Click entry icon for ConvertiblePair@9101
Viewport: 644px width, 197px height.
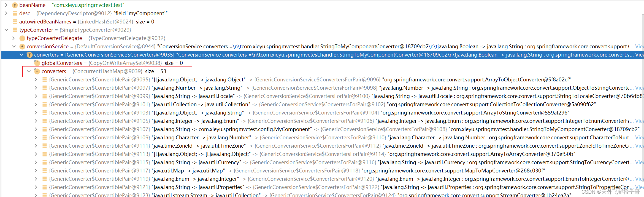tap(44, 104)
